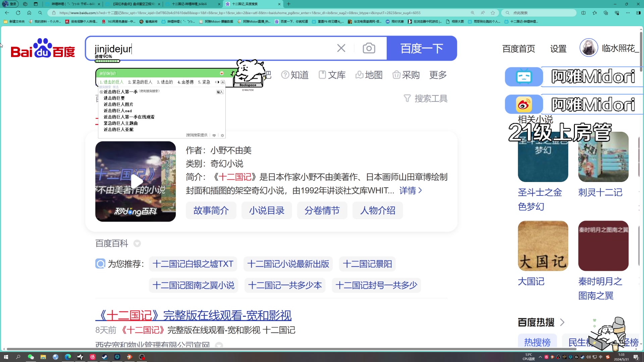Open the 采购 search category tab
The width and height of the screenshot is (644, 362).
pyautogui.click(x=406, y=75)
